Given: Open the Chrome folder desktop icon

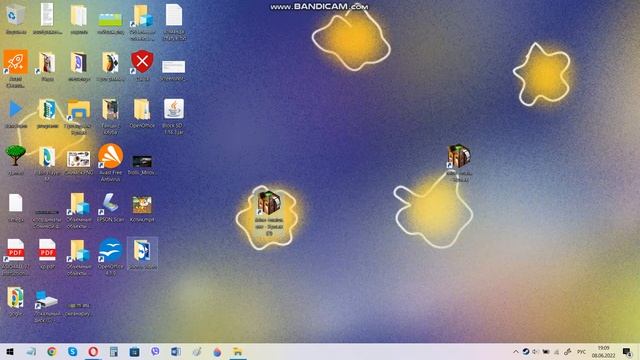Looking at the screenshot, I should [x=16, y=297].
